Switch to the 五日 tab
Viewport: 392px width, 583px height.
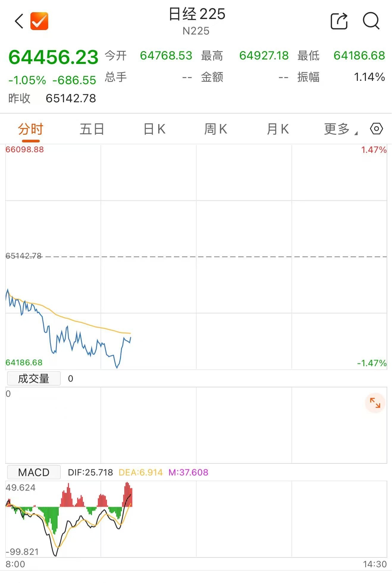tap(92, 129)
